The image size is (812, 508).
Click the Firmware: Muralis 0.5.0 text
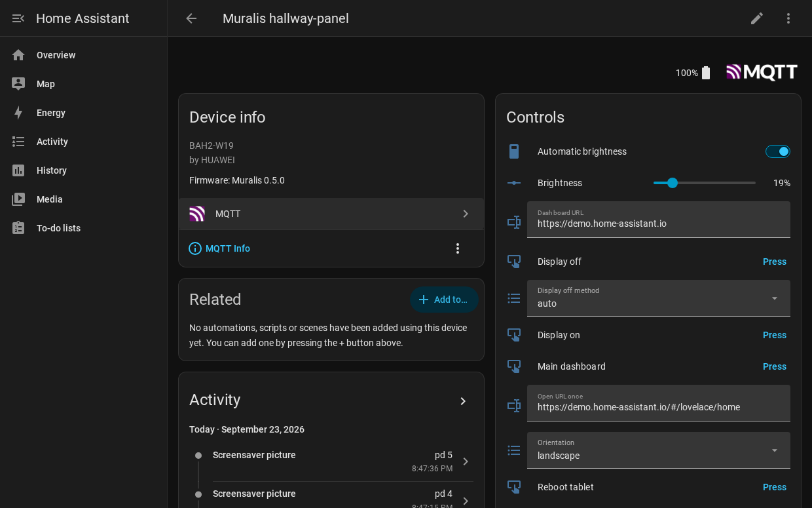tap(237, 180)
